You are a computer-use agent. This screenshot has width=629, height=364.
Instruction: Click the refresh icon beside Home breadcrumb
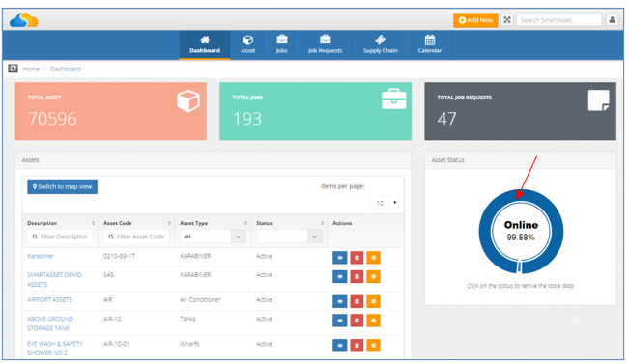[13, 69]
